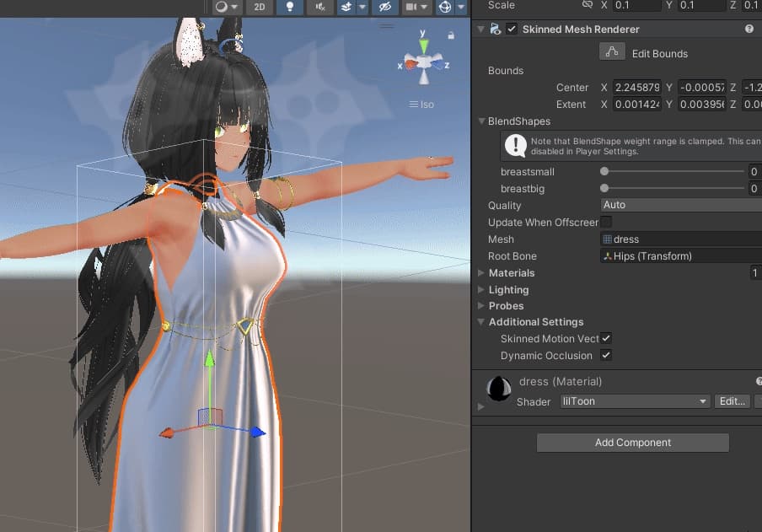Toggle 2D scene view mode
This screenshot has height=532, width=762.
(x=260, y=7)
